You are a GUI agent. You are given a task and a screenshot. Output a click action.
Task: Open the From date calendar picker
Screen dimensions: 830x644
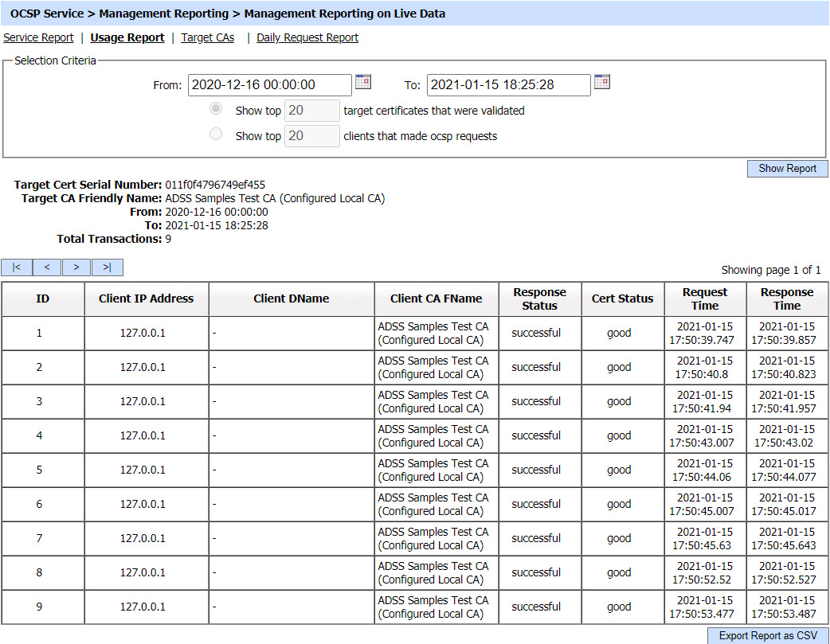pyautogui.click(x=363, y=82)
